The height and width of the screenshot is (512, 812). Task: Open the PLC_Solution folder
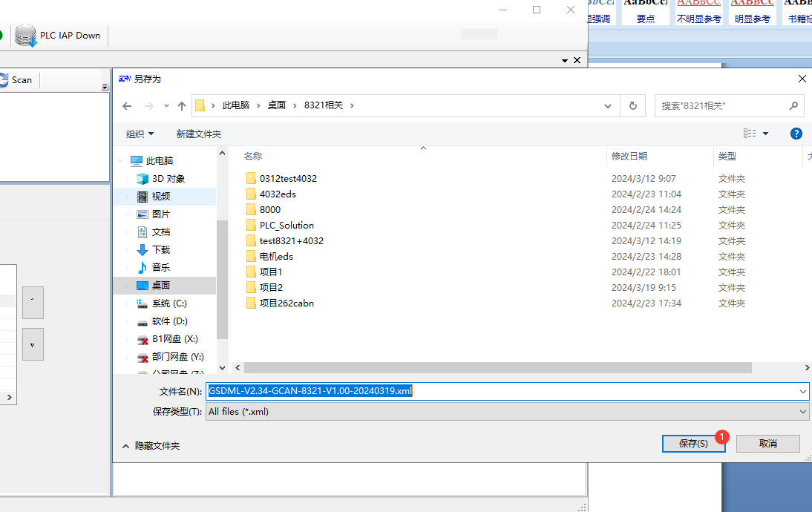287,226
